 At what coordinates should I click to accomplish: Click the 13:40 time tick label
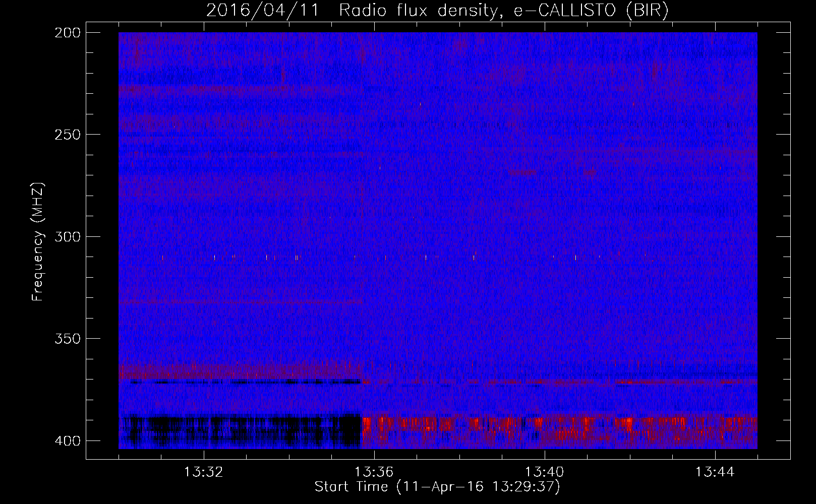pyautogui.click(x=545, y=472)
